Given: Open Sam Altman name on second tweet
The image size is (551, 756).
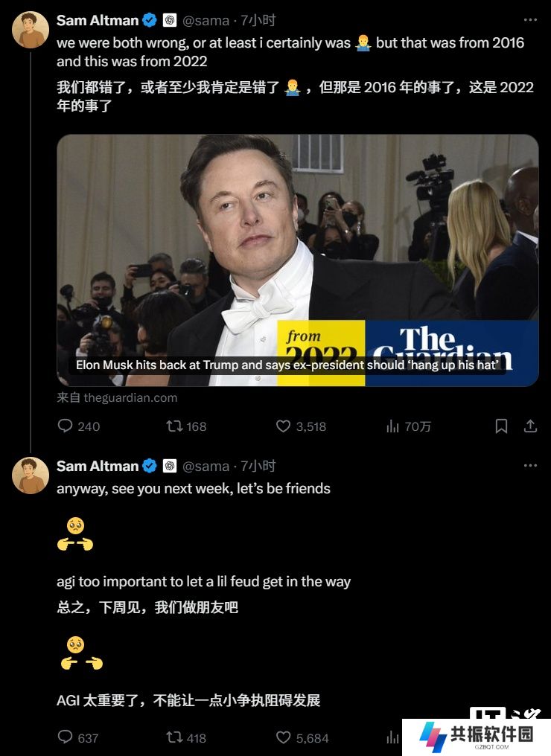Looking at the screenshot, I should click(x=98, y=466).
